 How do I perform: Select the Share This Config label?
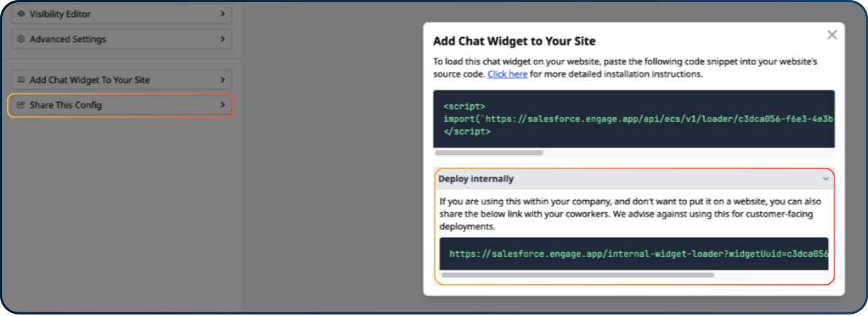[66, 106]
